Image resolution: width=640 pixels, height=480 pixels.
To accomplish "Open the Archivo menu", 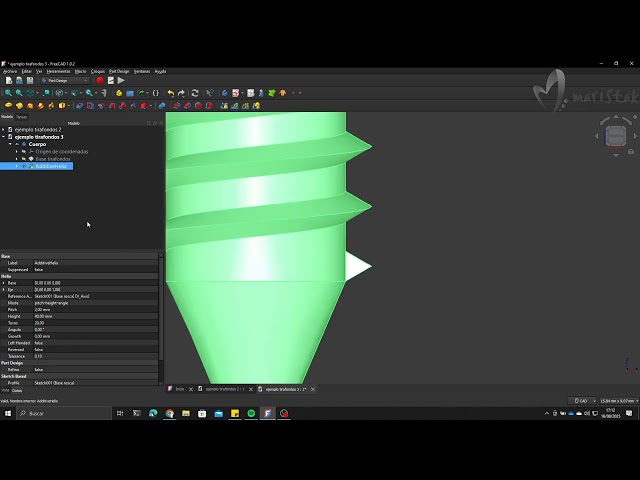I will click(10, 71).
